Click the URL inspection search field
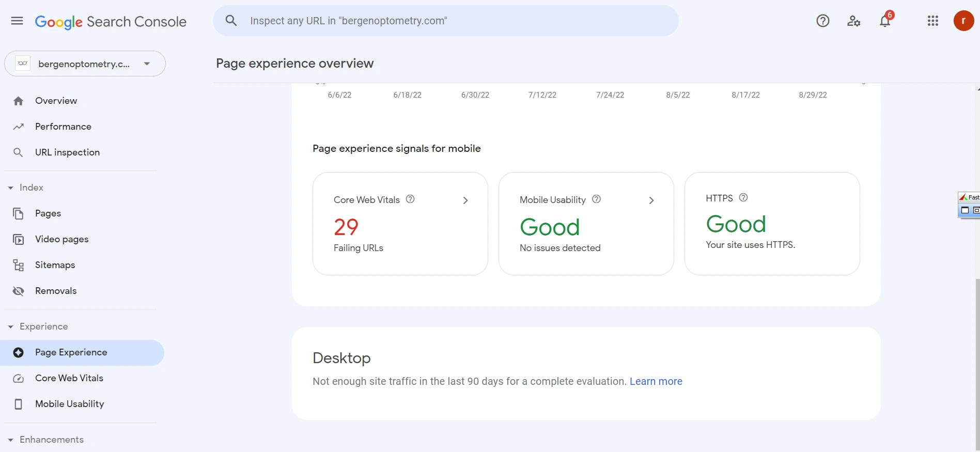 tap(446, 21)
